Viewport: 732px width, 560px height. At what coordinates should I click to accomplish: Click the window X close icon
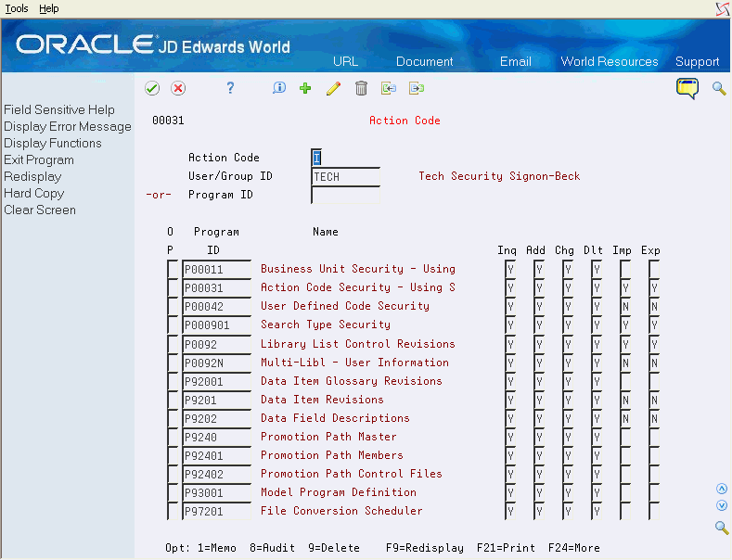click(x=723, y=8)
